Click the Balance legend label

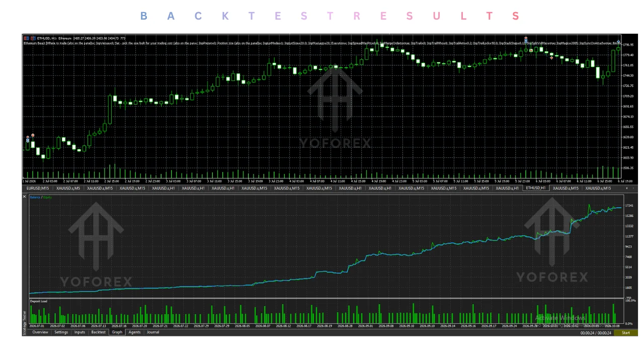point(35,197)
